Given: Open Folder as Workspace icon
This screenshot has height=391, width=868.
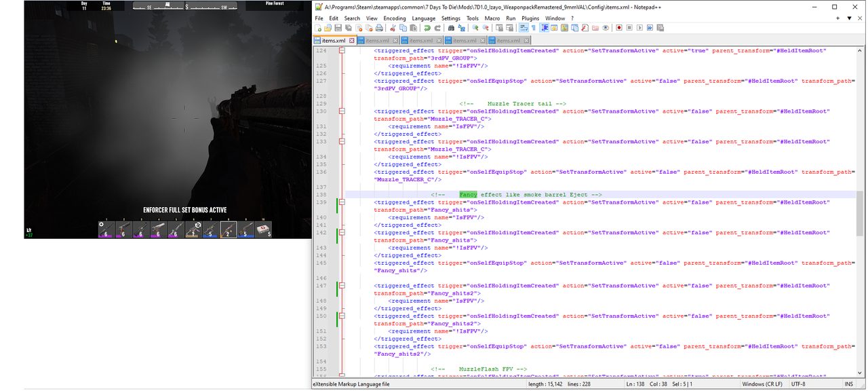Looking at the screenshot, I should point(595,28).
